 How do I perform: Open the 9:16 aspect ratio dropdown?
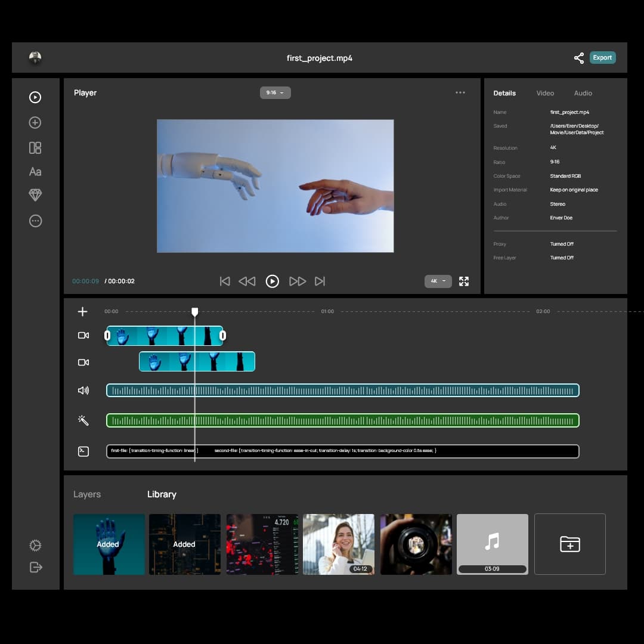(275, 93)
